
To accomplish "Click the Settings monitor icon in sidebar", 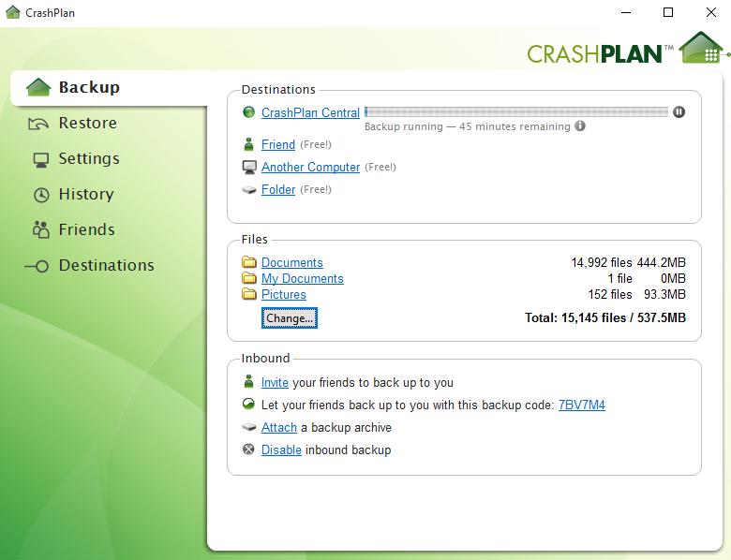I will pos(41,160).
